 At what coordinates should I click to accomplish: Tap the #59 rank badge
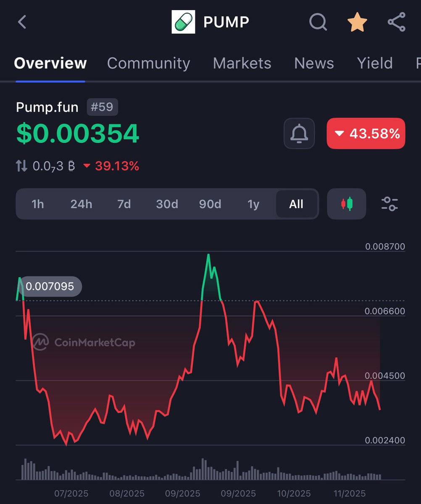point(103,107)
